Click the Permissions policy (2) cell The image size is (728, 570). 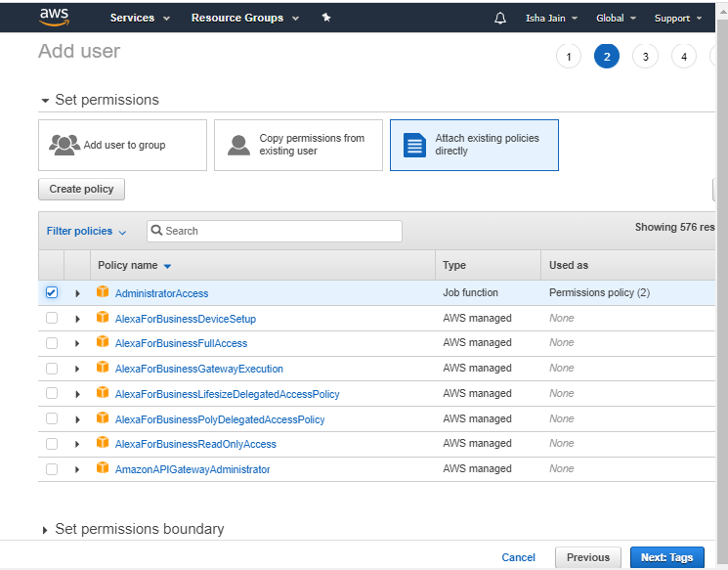point(599,292)
